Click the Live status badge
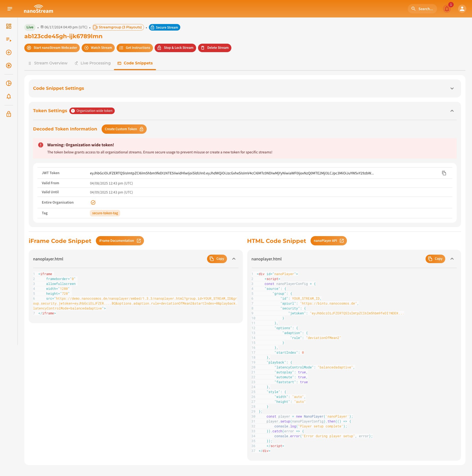The image size is (472, 476). tap(30, 27)
